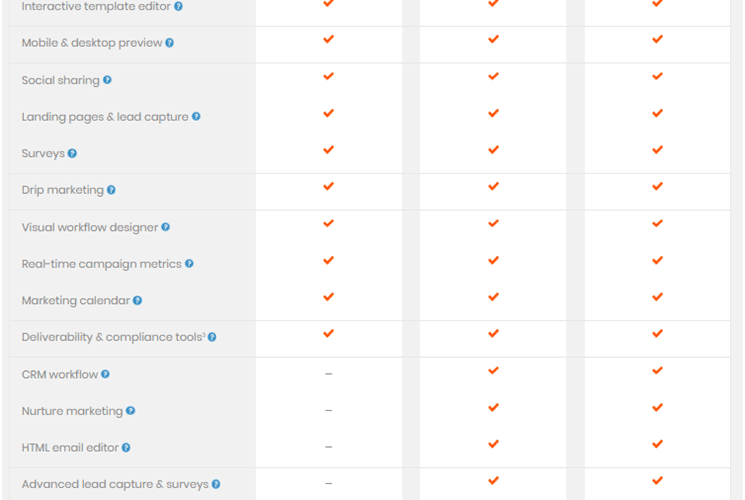Select the CRM workflow feature text
The height and width of the screenshot is (500, 745).
[x=60, y=375]
